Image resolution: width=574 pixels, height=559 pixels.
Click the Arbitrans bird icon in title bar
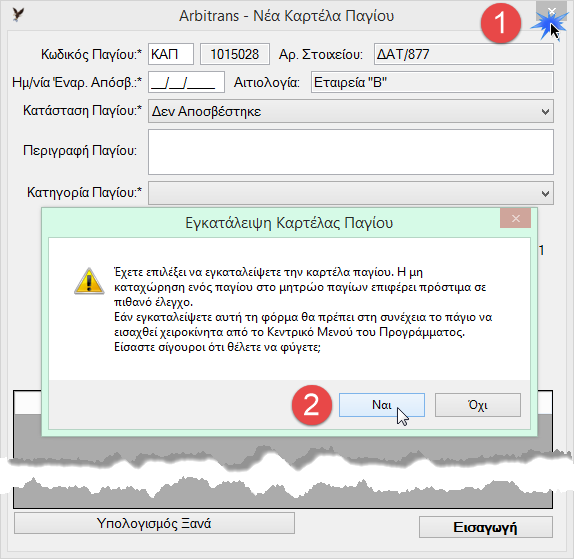tap(18, 15)
